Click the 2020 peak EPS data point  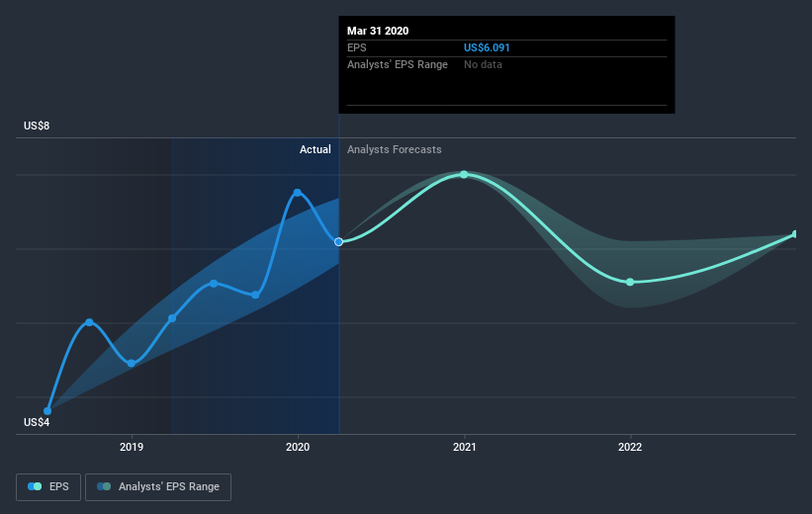[298, 193]
